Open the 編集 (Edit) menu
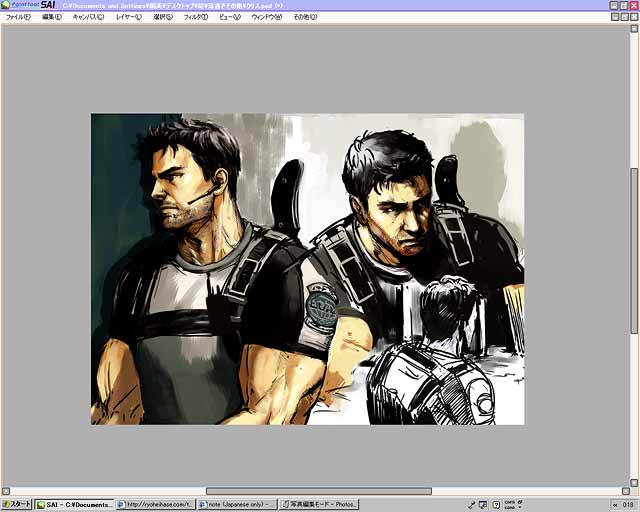 pyautogui.click(x=52, y=17)
